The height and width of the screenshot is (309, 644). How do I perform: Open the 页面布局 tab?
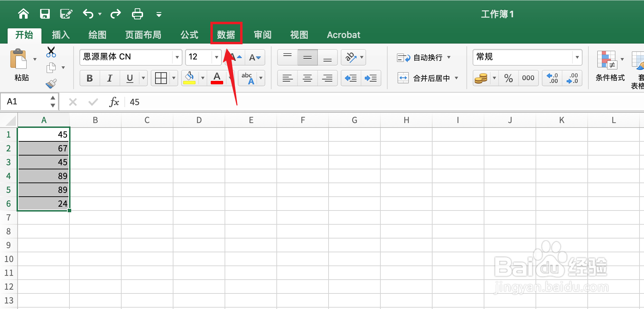[143, 35]
